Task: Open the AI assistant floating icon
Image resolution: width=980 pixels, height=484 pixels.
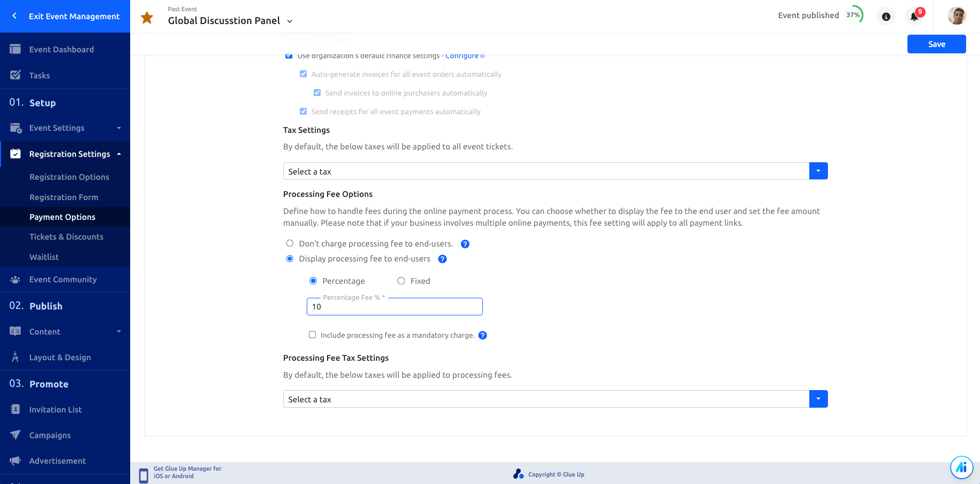Action: tap(961, 467)
